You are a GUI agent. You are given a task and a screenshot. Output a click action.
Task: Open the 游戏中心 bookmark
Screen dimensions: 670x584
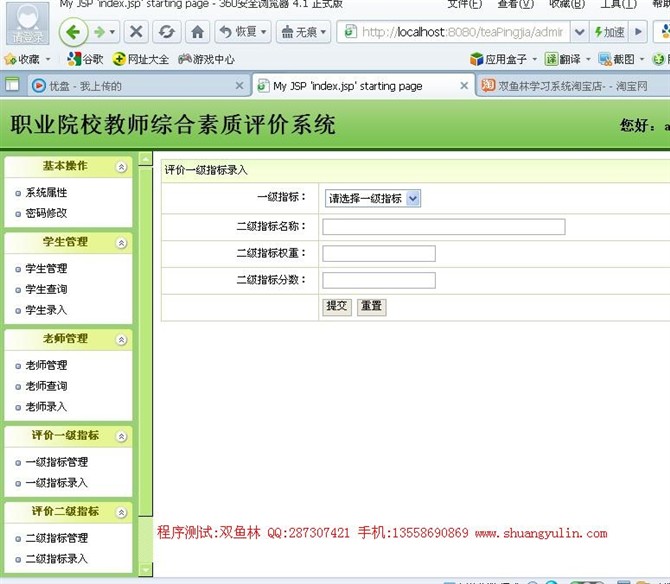tap(206, 59)
